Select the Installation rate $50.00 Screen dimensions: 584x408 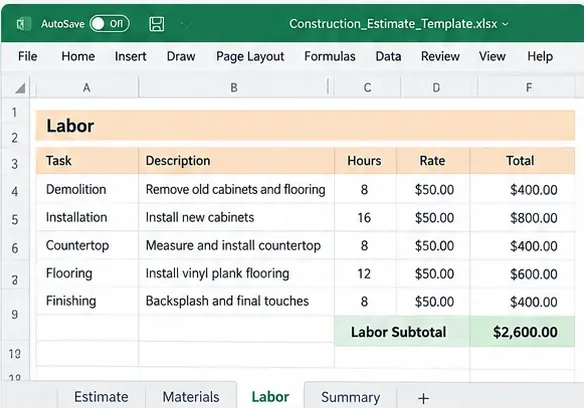point(433,218)
